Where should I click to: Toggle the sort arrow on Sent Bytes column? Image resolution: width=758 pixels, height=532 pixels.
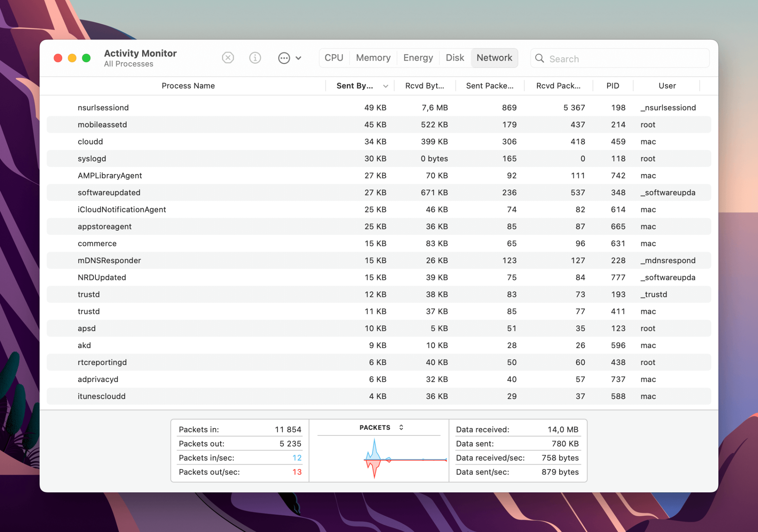coord(386,86)
